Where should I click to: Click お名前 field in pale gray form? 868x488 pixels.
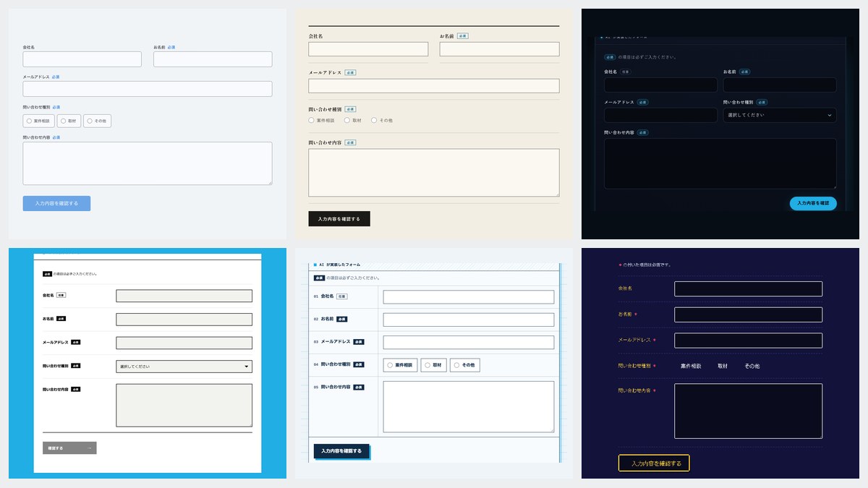click(x=213, y=59)
